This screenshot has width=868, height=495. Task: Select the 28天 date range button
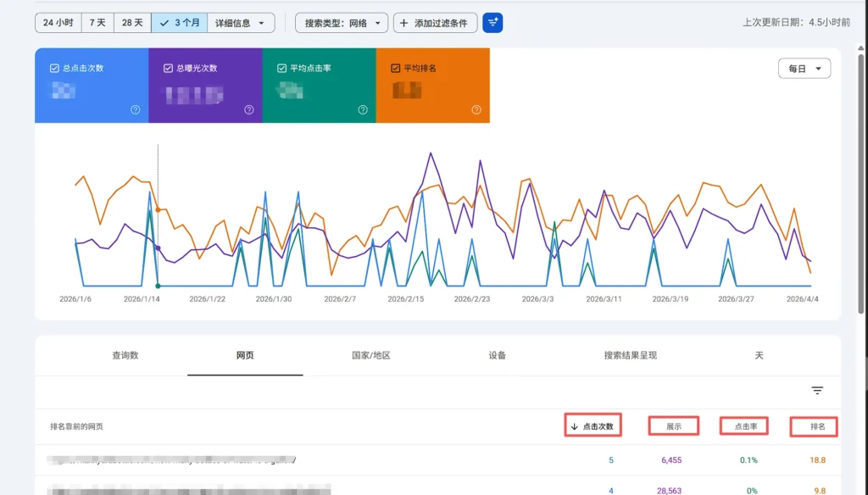[x=131, y=22]
